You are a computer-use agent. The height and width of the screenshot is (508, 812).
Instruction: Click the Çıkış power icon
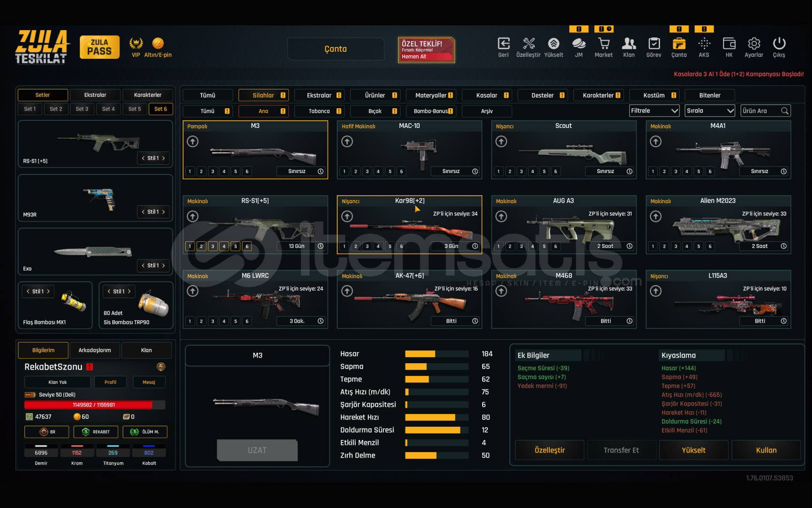click(x=779, y=44)
